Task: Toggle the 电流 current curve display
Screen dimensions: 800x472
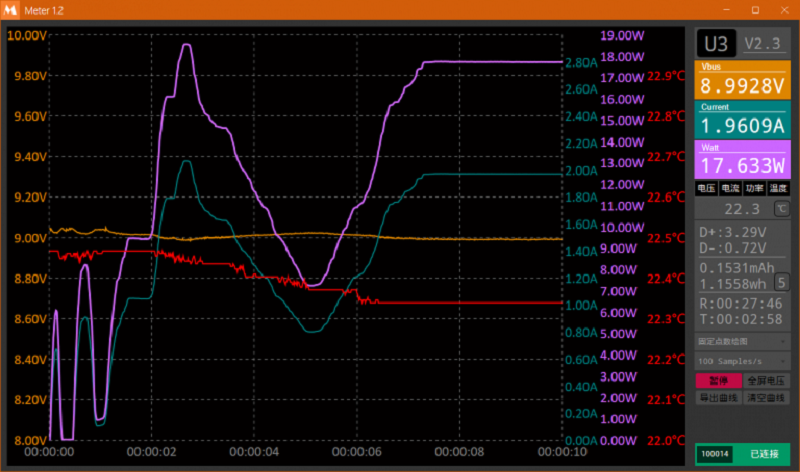Action: coord(730,188)
